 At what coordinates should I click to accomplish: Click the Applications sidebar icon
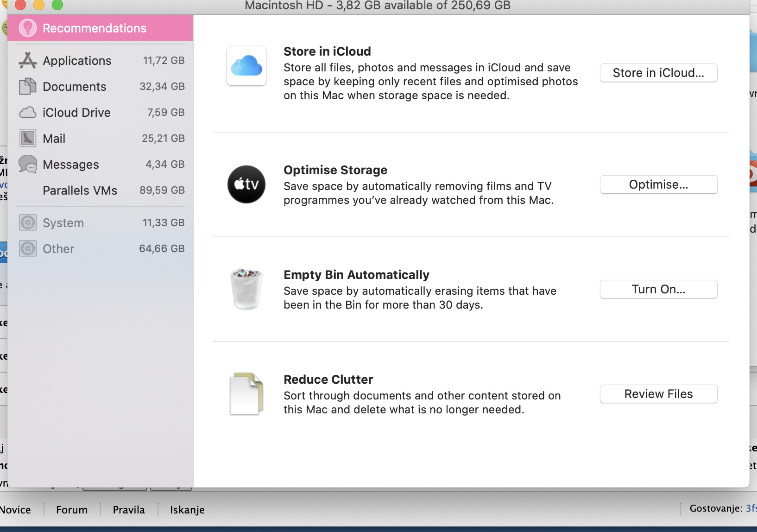[x=28, y=61]
